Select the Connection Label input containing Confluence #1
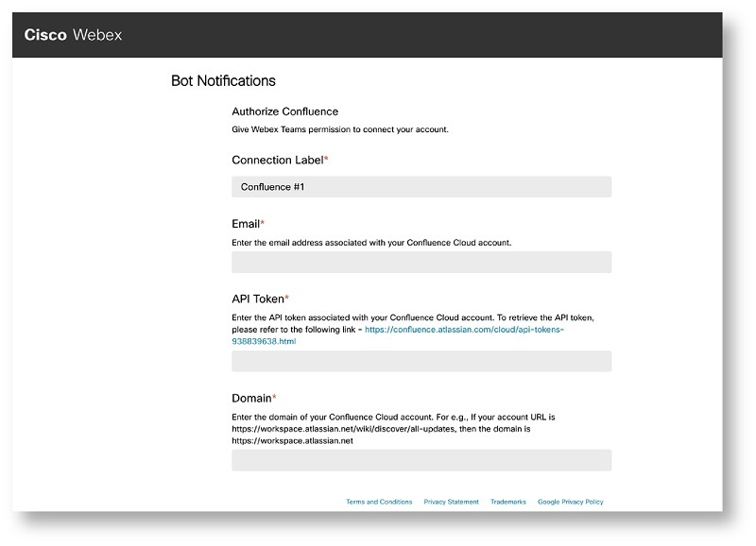 point(422,186)
